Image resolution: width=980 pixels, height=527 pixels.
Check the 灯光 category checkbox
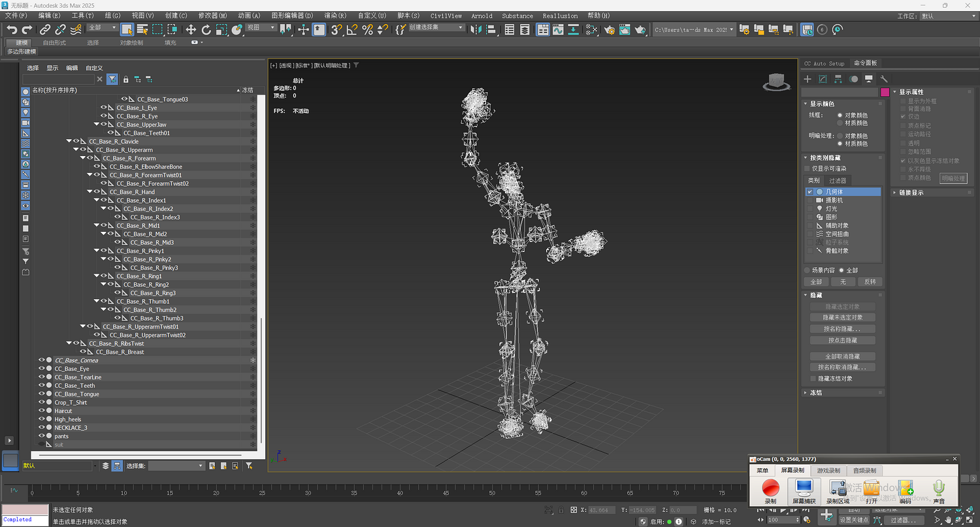click(x=810, y=209)
